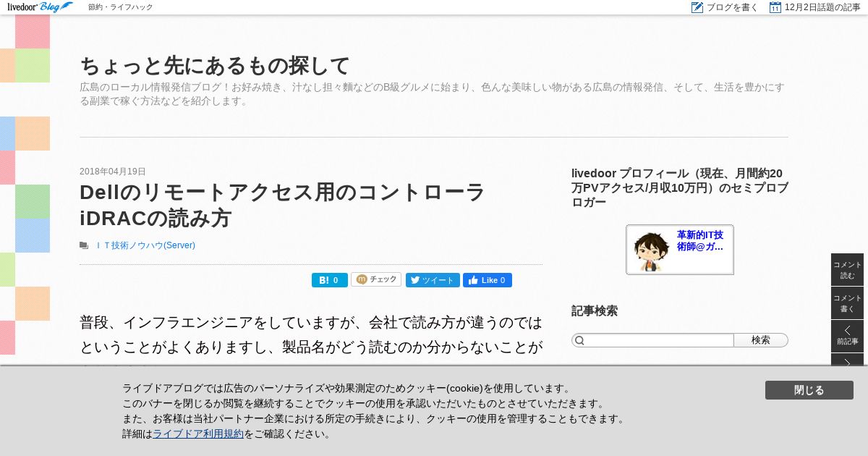This screenshot has width=868, height=456.
Task: Click the Twitter ツイート button
Action: tap(433, 280)
